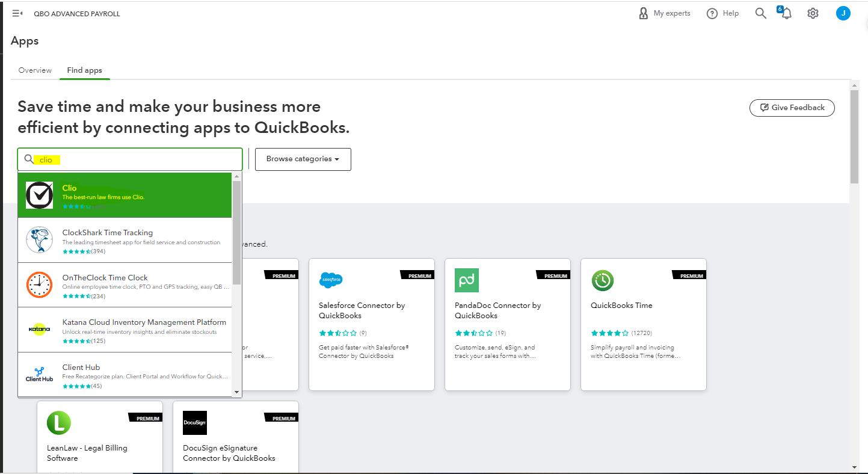The image size is (868, 474).
Task: Click Client Hub 45 reviews rating
Action: (82, 386)
